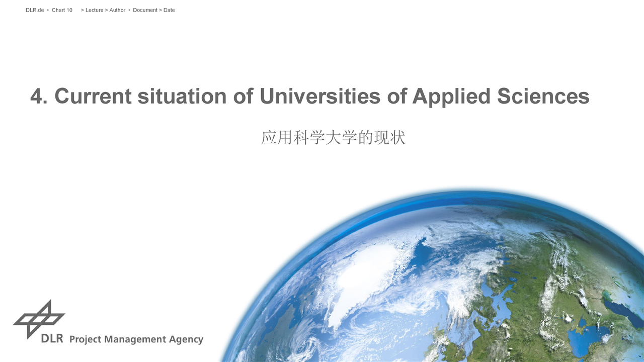Click the 'Project Management Agency' text
Screen dimensions: 644x362
(x=136, y=339)
